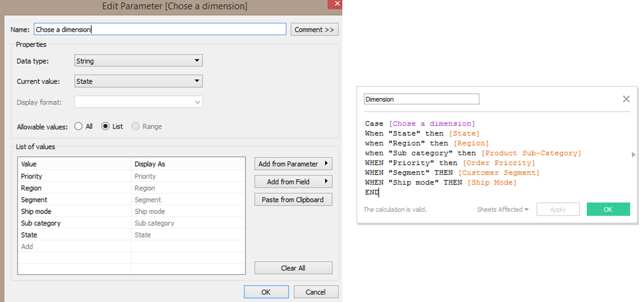This screenshot has width=644, height=302.
Task: Open the Current value State dropdown
Action: pos(138,82)
